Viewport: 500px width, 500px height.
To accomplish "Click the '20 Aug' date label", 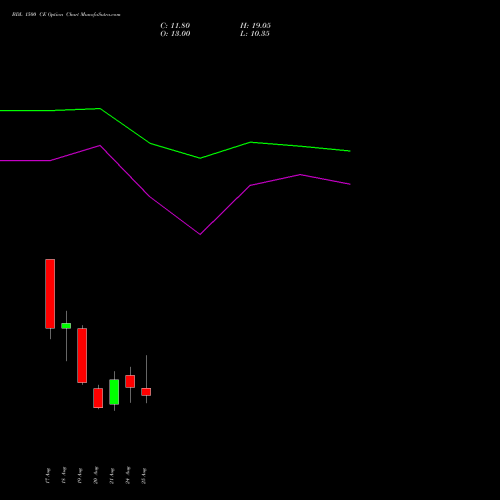I will pos(96,475).
